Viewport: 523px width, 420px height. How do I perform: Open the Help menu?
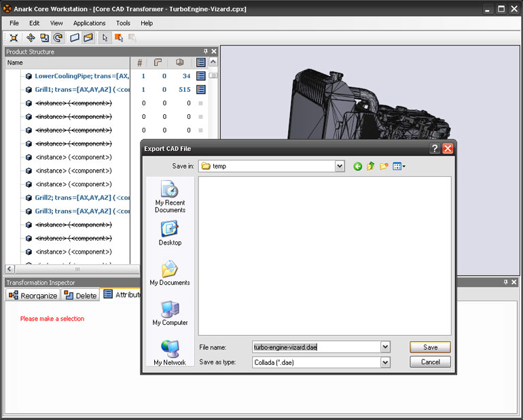click(147, 23)
